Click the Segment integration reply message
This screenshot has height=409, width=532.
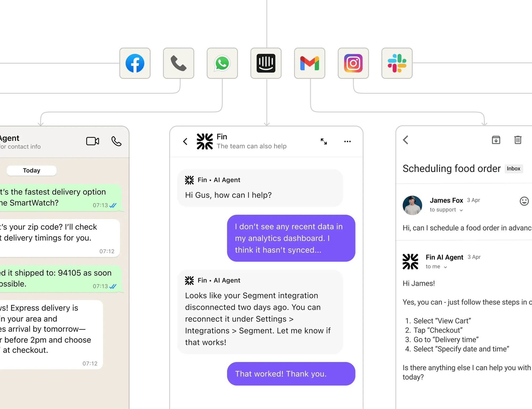[260, 312]
